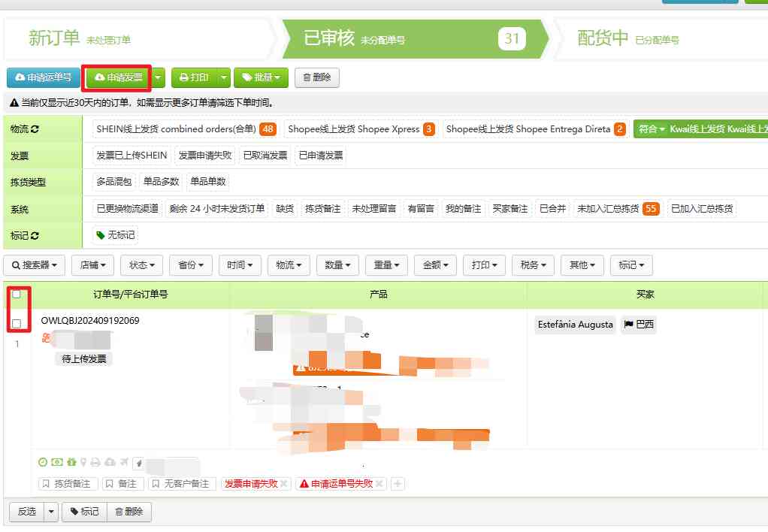
Task: Click the blue 申请运单号 button
Action: point(44,77)
